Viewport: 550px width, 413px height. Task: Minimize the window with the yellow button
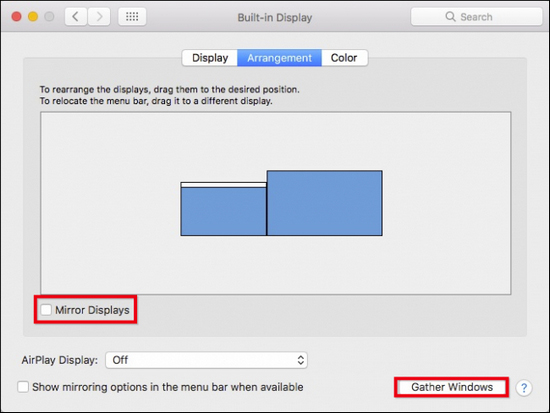coord(33,16)
